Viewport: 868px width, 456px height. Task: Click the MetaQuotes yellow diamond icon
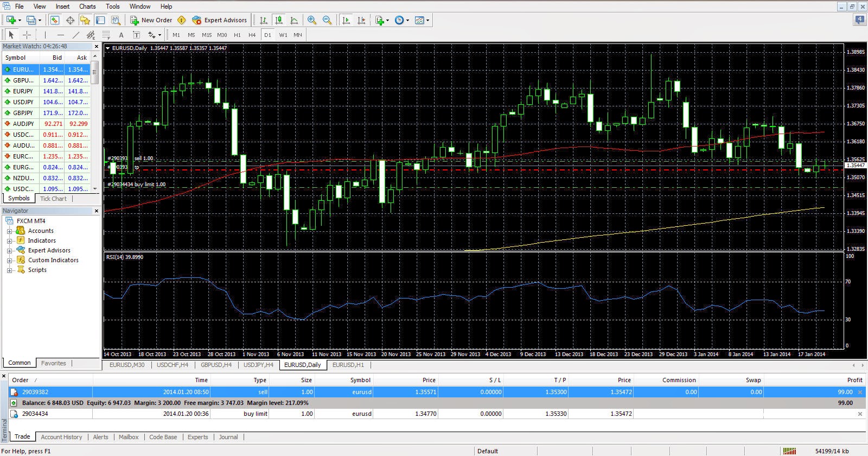pos(182,20)
